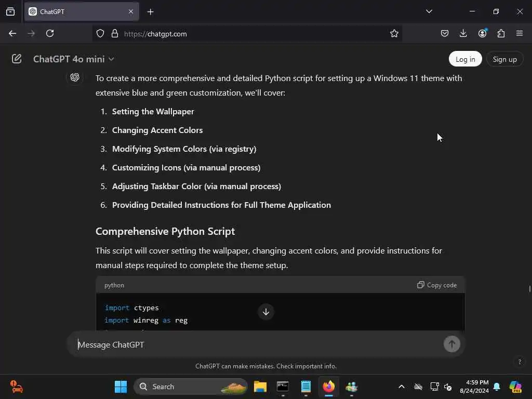
Task: Expand the list all tabs chevron
Action: (x=429, y=11)
